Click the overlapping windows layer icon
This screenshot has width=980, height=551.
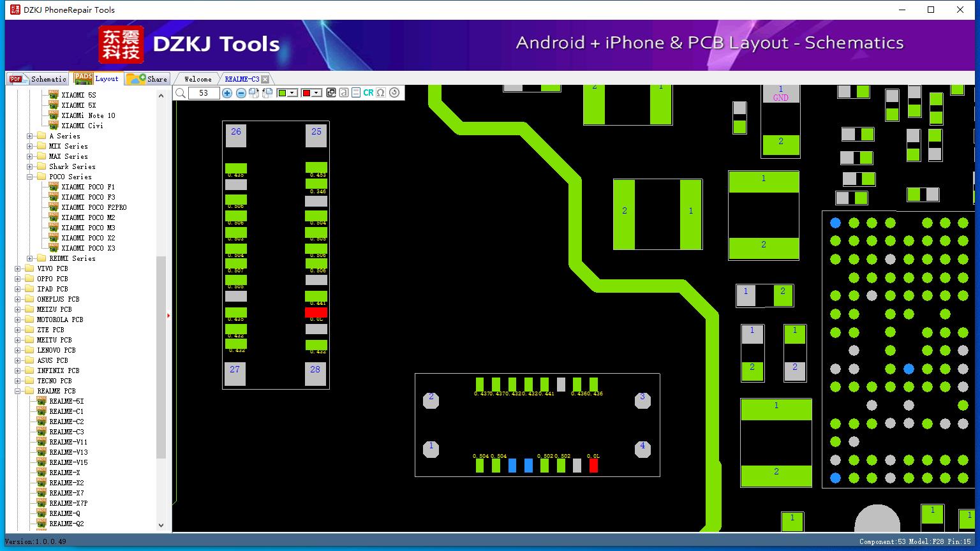[330, 93]
